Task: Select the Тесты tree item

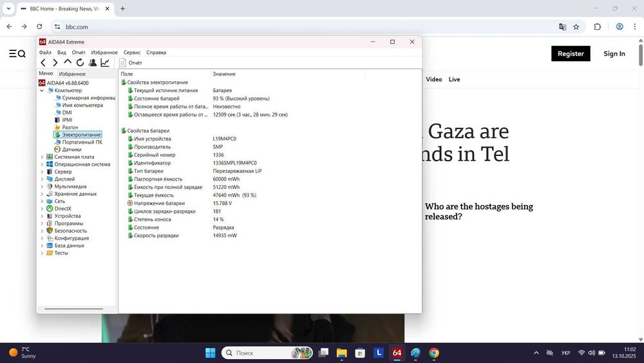Action: click(57, 253)
